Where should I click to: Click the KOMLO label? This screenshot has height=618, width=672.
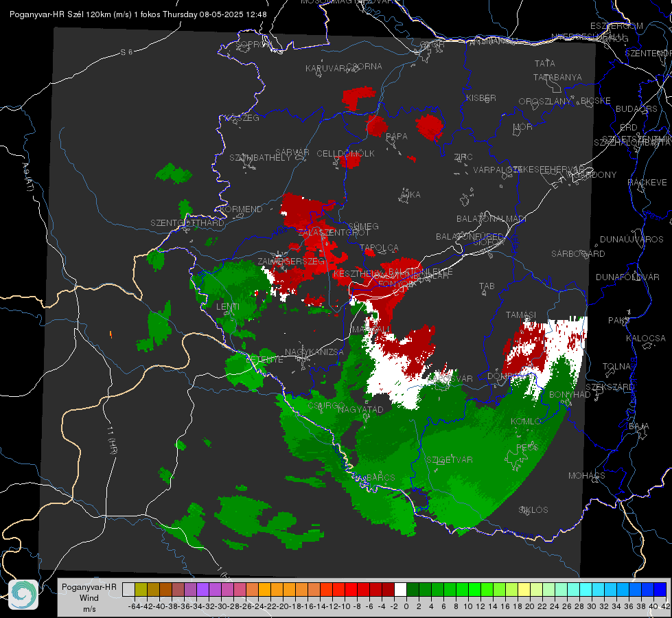coord(526,422)
